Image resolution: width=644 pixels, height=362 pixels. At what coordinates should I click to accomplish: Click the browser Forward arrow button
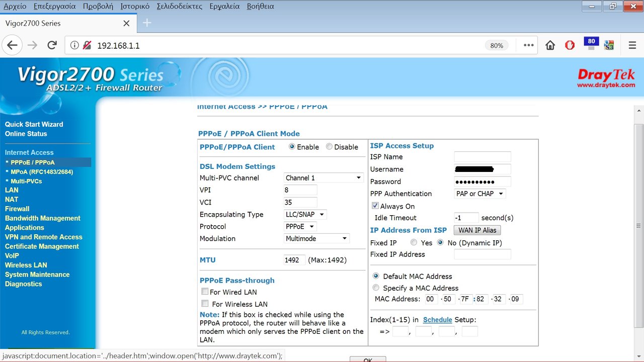coord(32,45)
